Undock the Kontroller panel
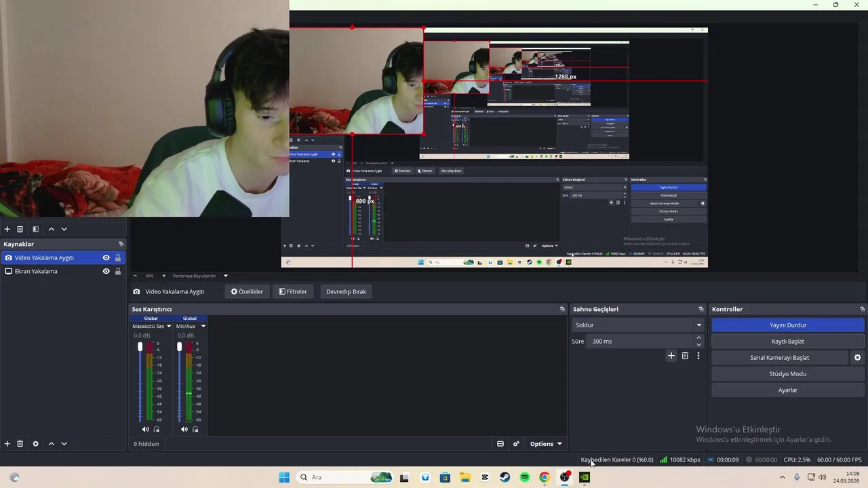 (862, 309)
